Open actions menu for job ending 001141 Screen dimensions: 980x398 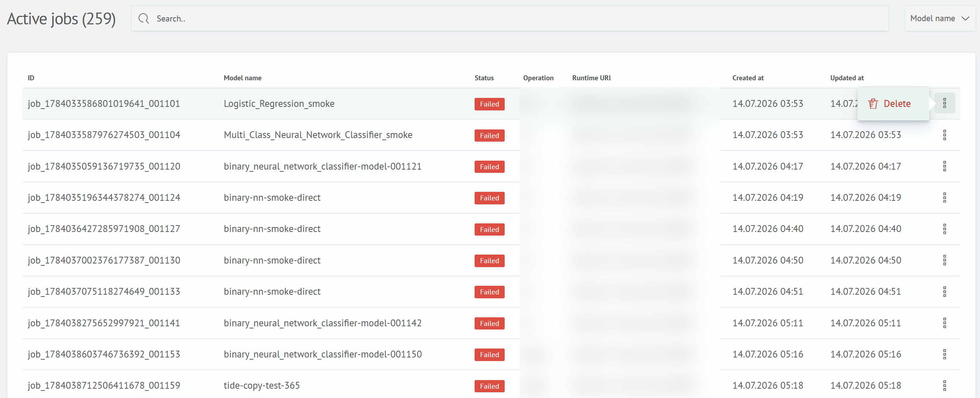tap(944, 323)
